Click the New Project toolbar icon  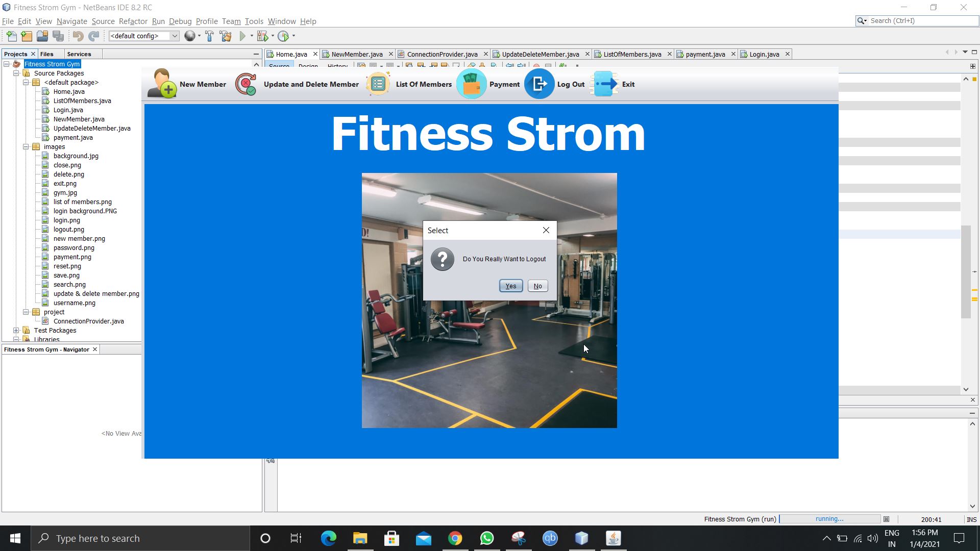[27, 36]
